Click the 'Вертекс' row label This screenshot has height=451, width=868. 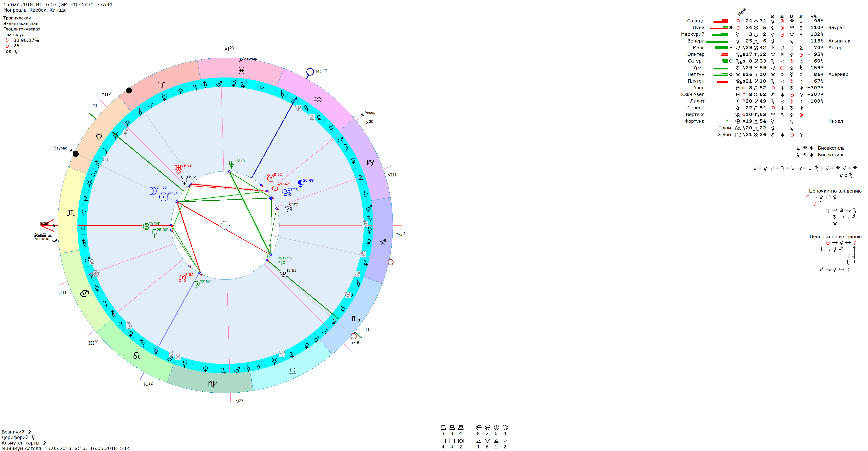(x=695, y=115)
